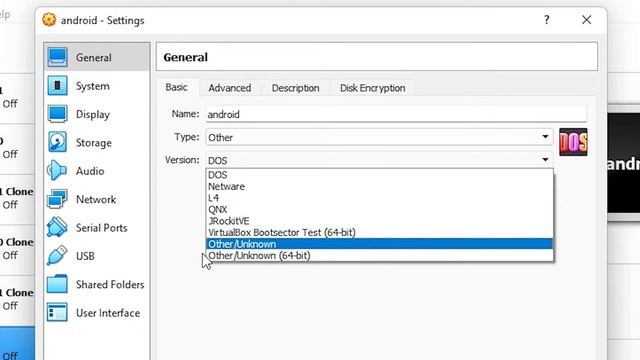Click the Version combo box showing DOS
Viewport: 640px width, 360px height.
pyautogui.click(x=380, y=160)
